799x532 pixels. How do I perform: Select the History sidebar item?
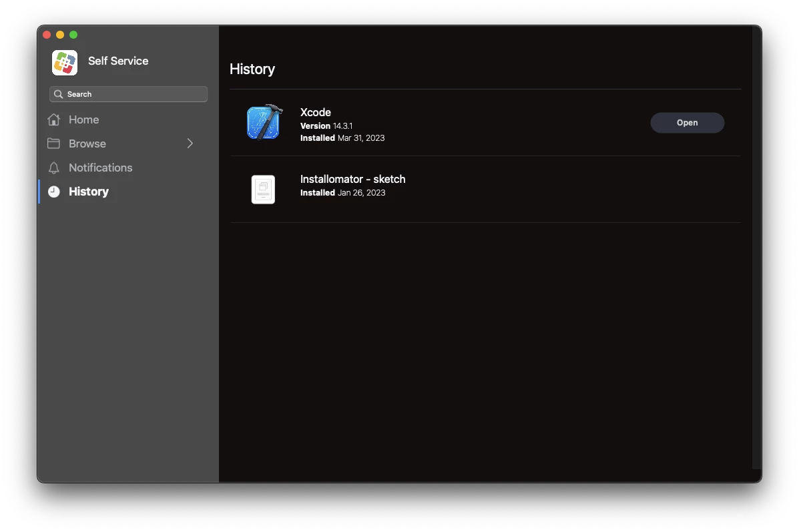89,192
